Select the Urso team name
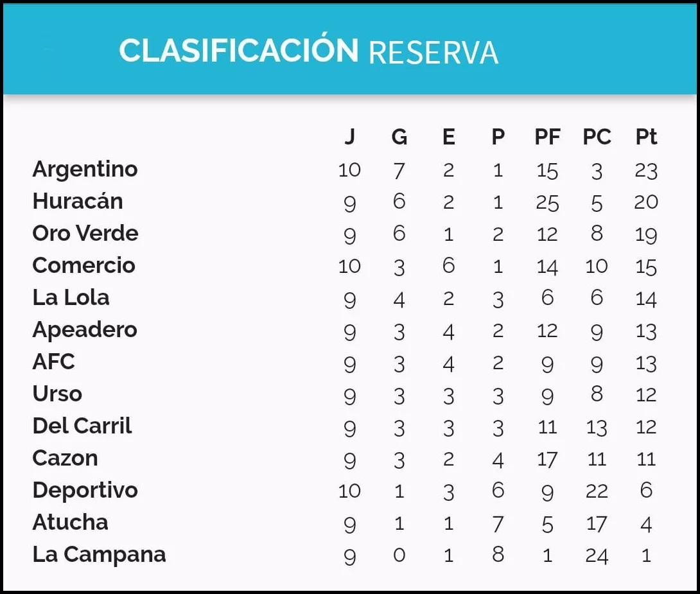The height and width of the screenshot is (594, 700). click(57, 394)
